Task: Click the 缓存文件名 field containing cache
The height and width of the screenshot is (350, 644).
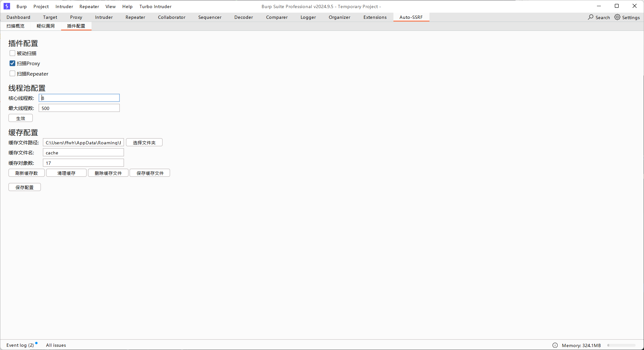Action: coord(83,153)
